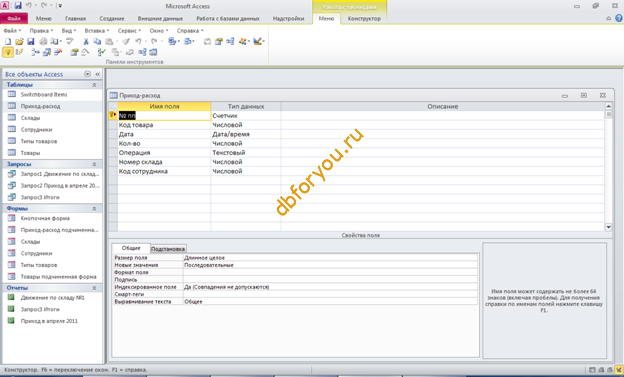624x377 pixels.
Task: Open the Сервис dropdown menu
Action: [x=129, y=30]
